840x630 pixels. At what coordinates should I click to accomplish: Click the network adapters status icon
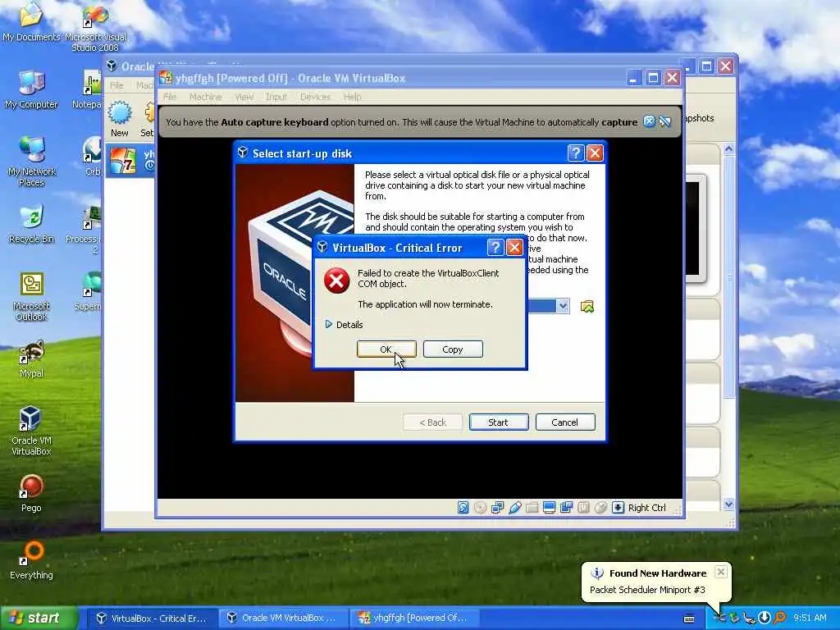[497, 507]
